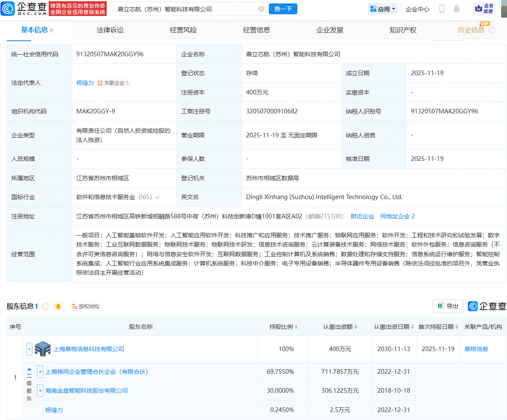
Task: Open the 知识产权 tab
Action: (x=403, y=30)
